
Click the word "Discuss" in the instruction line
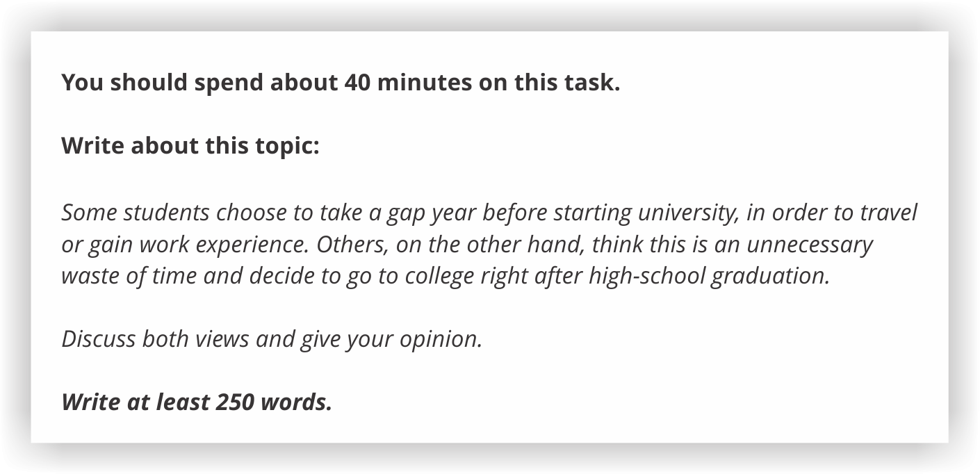(x=99, y=339)
